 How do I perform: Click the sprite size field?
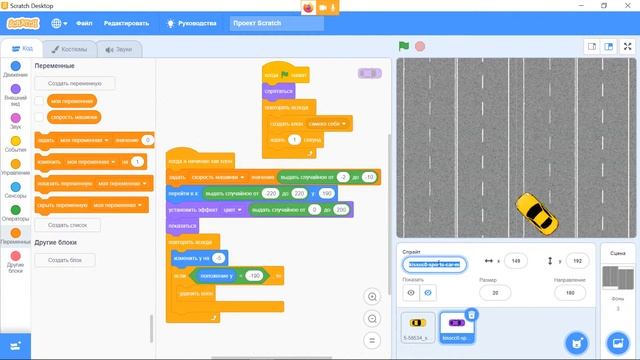pyautogui.click(x=495, y=293)
